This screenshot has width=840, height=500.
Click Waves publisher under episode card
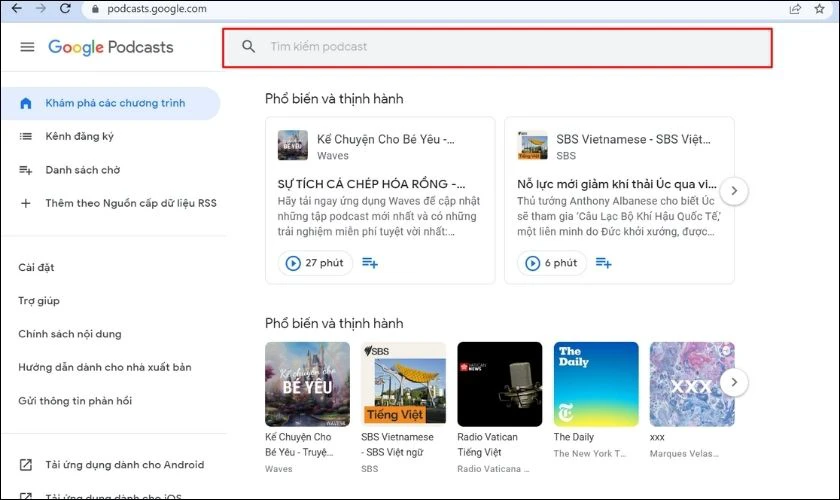tap(333, 155)
